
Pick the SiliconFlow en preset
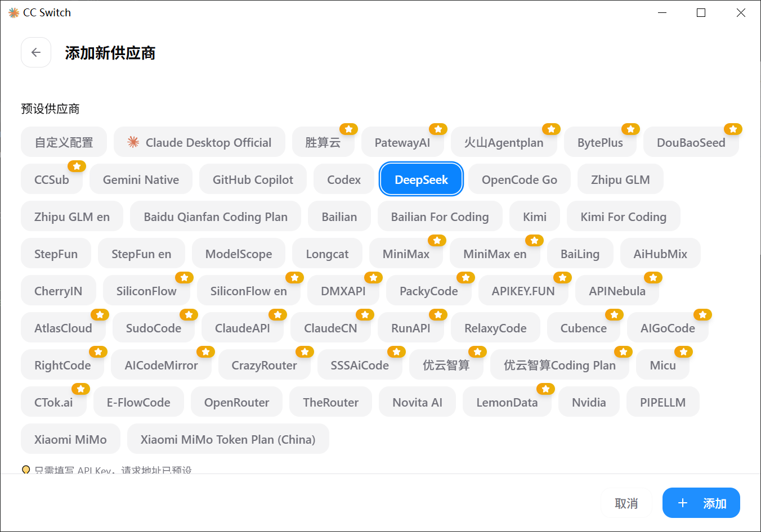coord(249,291)
